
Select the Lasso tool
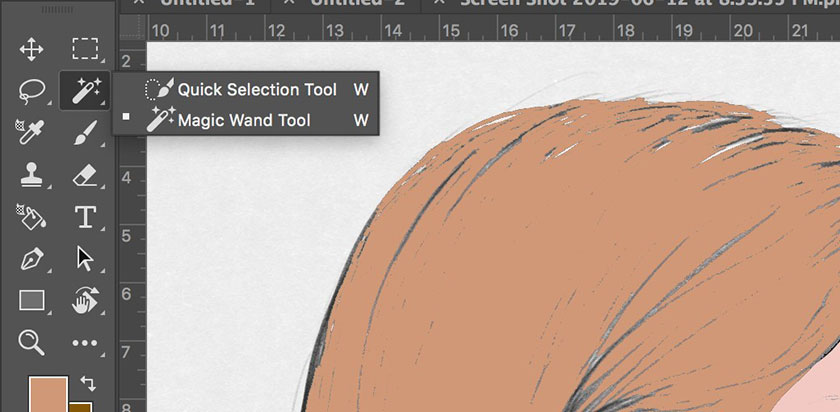pos(32,91)
